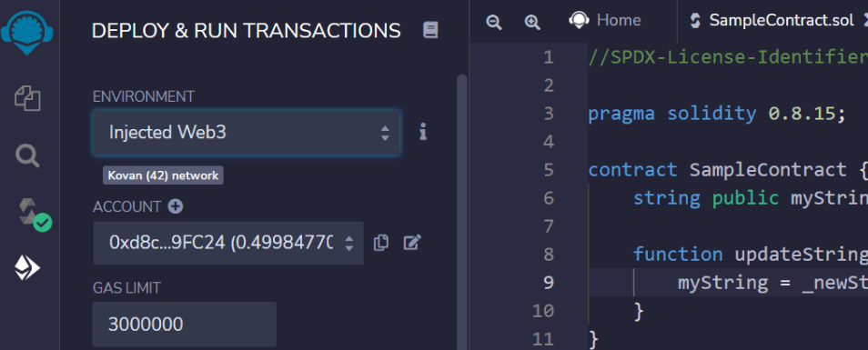Open the File explorer panel icon
This screenshot has width=868, height=350.
tap(27, 98)
